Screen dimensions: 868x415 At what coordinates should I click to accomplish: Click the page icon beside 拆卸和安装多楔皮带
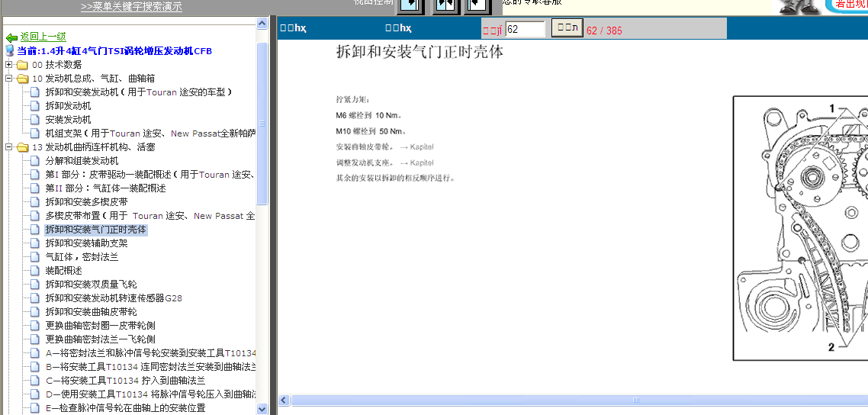(x=35, y=202)
